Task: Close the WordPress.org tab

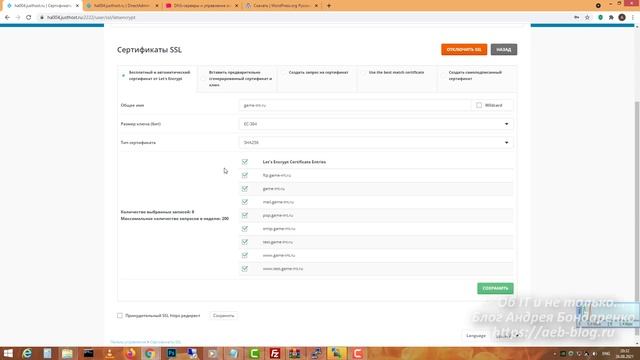Action: [x=316, y=6]
